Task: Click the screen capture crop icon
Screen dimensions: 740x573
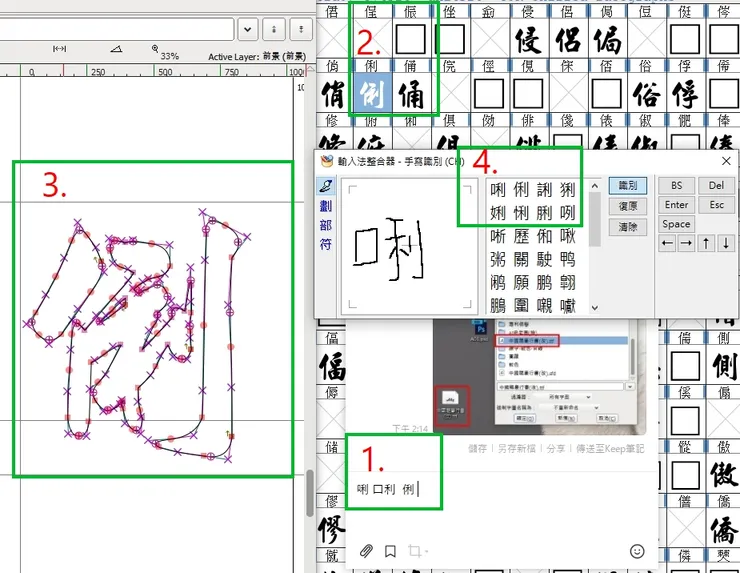Action: pos(416,551)
